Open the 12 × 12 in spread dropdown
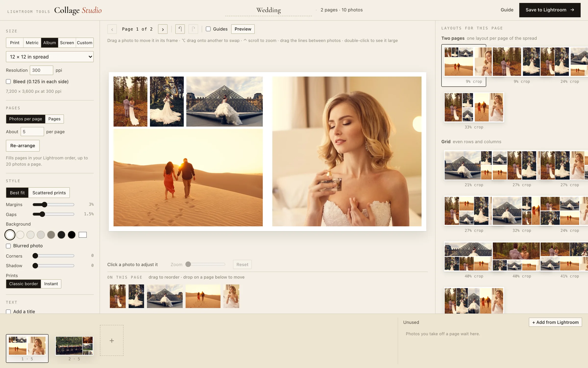Screen dimensions: 588x368 click(x=50, y=57)
